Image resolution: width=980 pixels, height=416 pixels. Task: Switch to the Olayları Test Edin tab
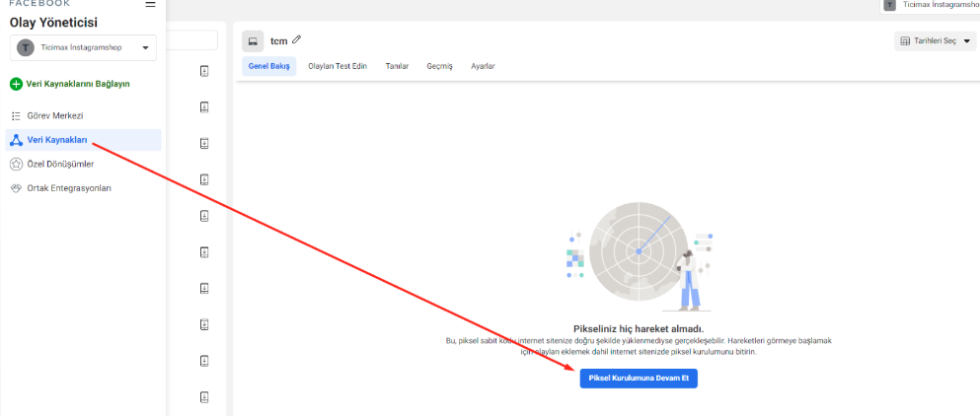(x=338, y=66)
